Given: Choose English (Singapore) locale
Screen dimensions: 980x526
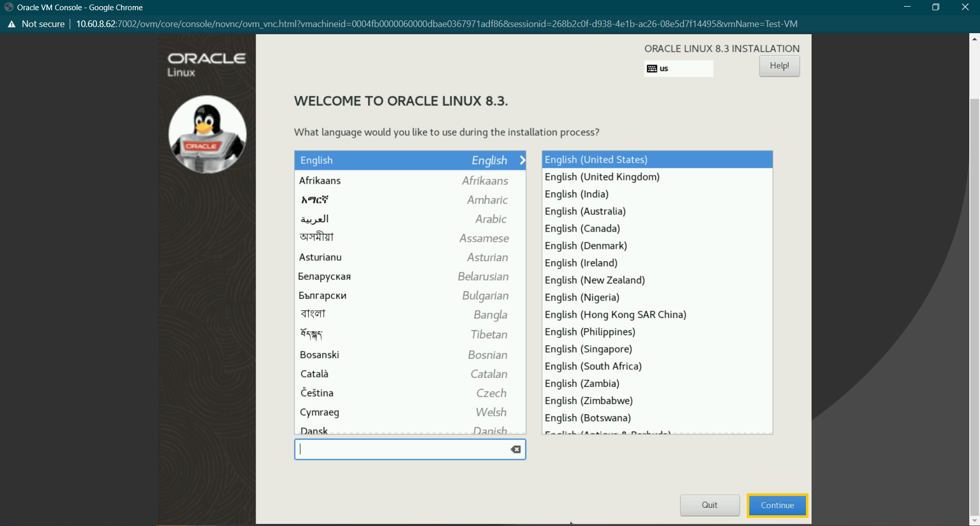Looking at the screenshot, I should (657, 349).
